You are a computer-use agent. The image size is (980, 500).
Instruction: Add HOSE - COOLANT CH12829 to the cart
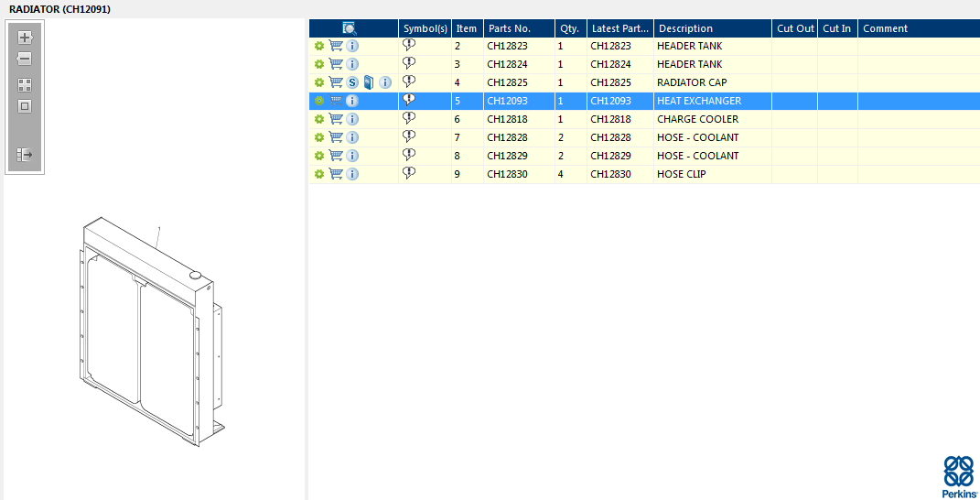336,156
